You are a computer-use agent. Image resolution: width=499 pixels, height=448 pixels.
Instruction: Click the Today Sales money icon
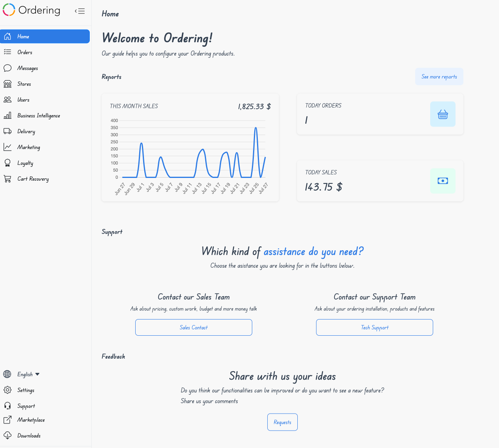443,181
